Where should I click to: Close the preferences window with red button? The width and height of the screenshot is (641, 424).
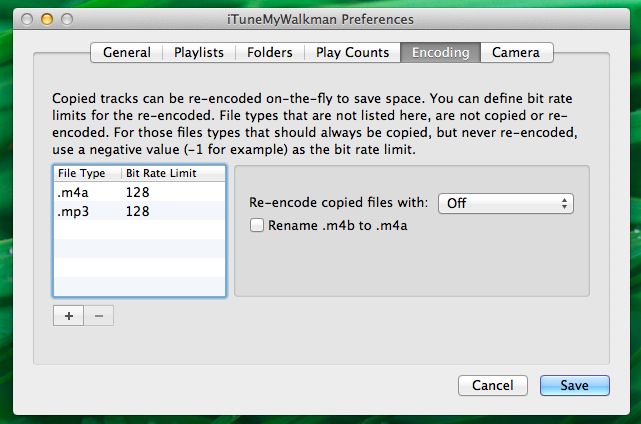tap(27, 19)
